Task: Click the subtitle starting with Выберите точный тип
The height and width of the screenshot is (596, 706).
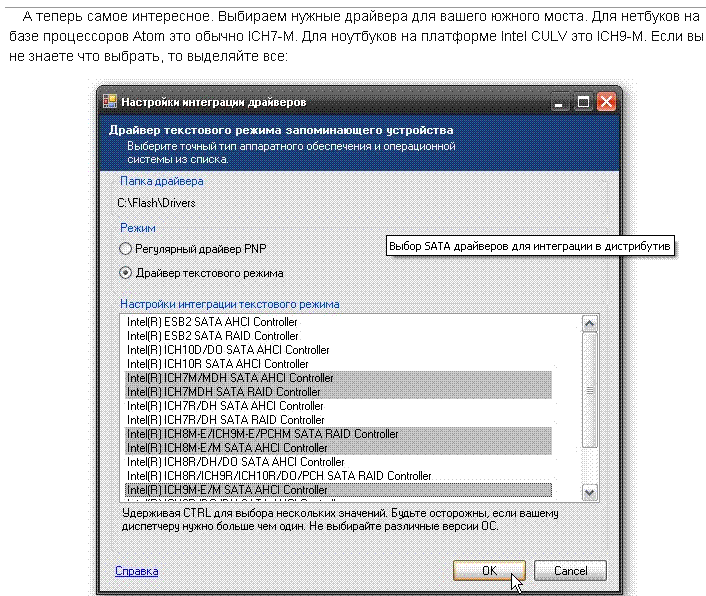Action: 291,153
